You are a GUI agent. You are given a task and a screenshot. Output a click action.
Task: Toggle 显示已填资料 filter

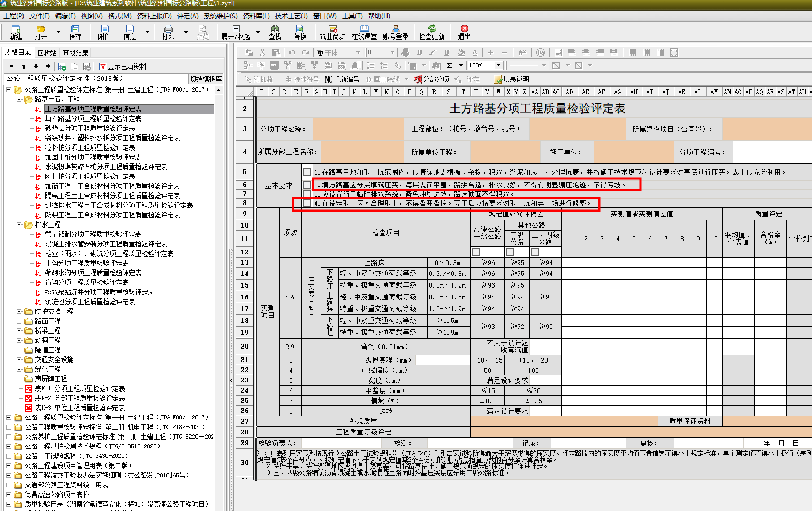coord(123,66)
